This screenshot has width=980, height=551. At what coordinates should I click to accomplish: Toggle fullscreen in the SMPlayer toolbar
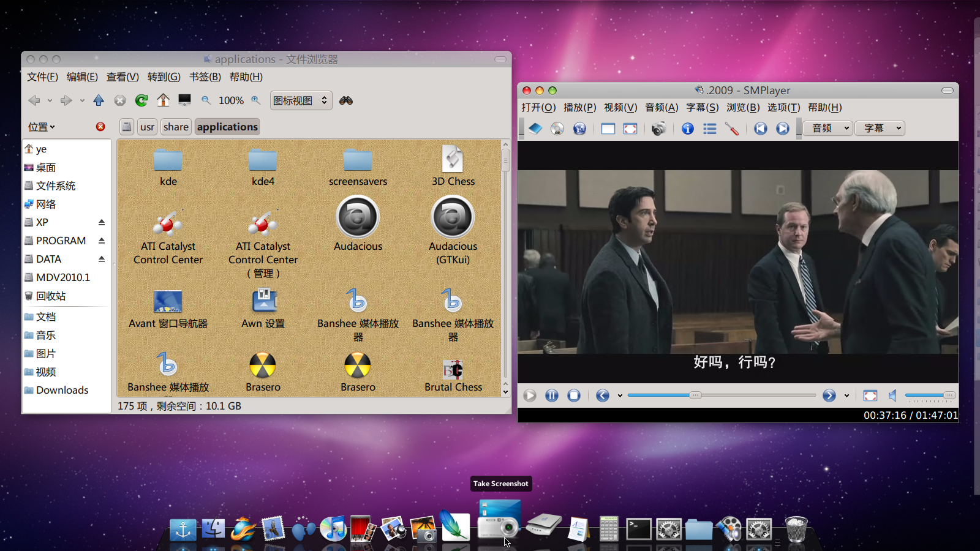[x=630, y=129]
